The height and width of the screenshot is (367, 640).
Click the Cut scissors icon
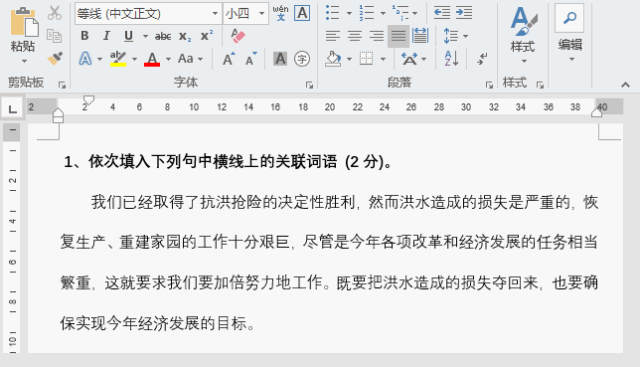(54, 13)
